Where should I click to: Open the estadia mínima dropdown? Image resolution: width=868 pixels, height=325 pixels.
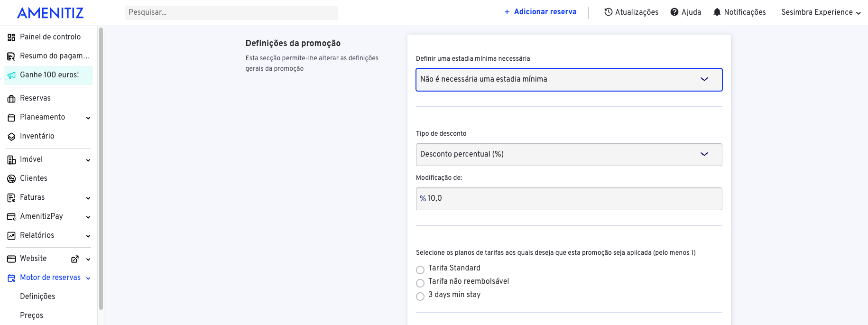(x=569, y=80)
